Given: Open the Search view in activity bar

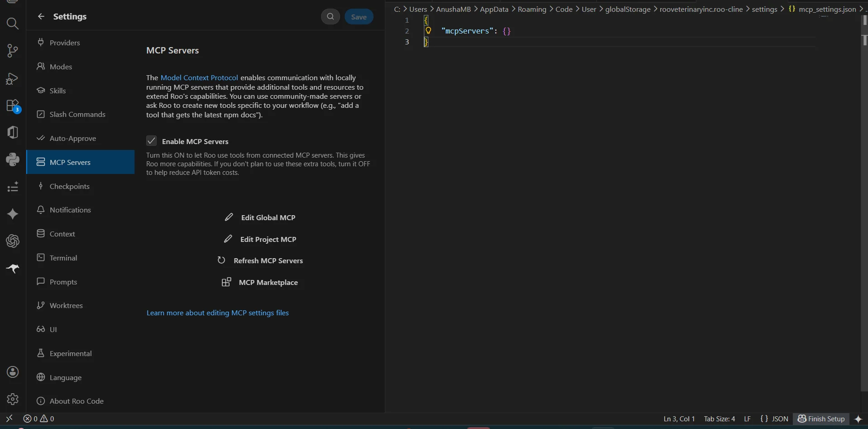Looking at the screenshot, I should pos(13,24).
